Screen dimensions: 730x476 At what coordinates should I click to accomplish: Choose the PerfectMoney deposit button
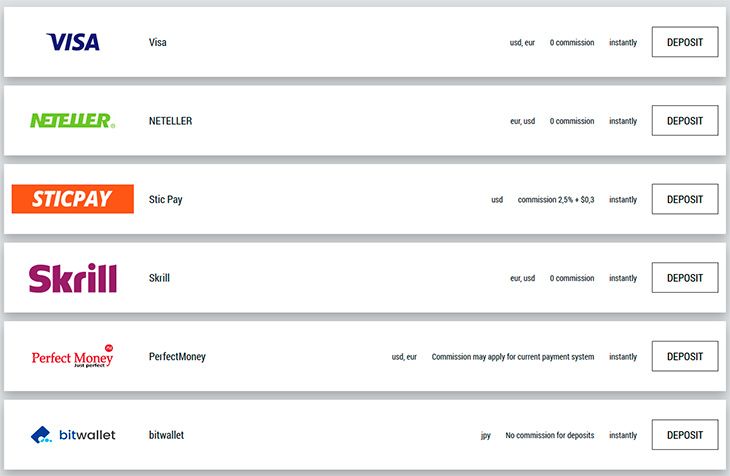coord(685,356)
